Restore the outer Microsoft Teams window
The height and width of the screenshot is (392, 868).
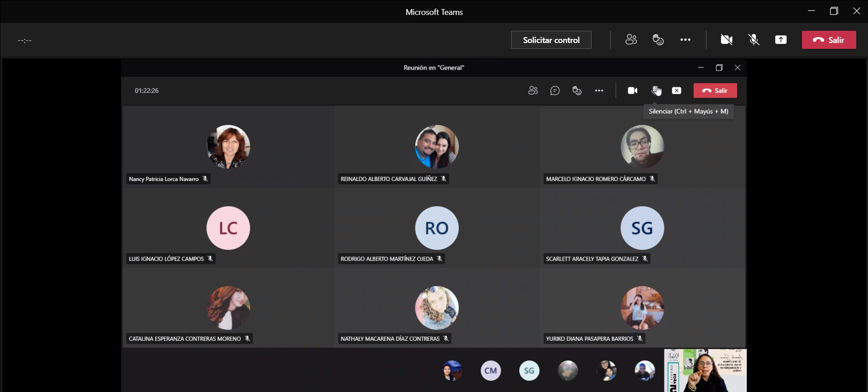coord(834,11)
